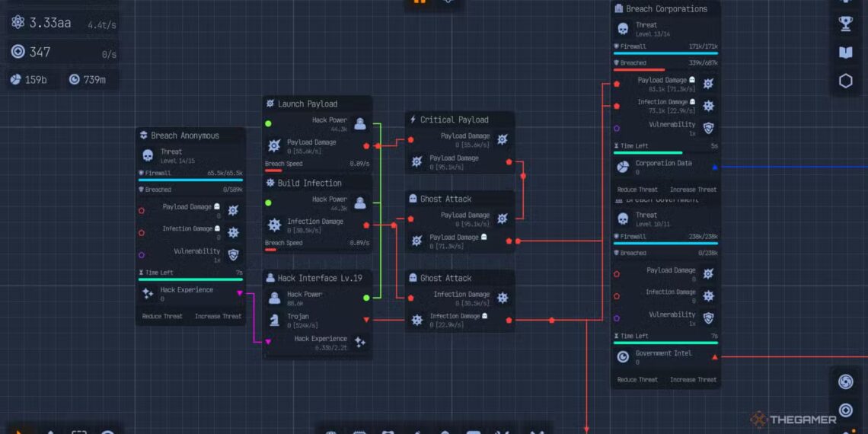Click the Vulnerability shield icon in Breach Corporations
The height and width of the screenshot is (434, 868).
[x=708, y=128]
